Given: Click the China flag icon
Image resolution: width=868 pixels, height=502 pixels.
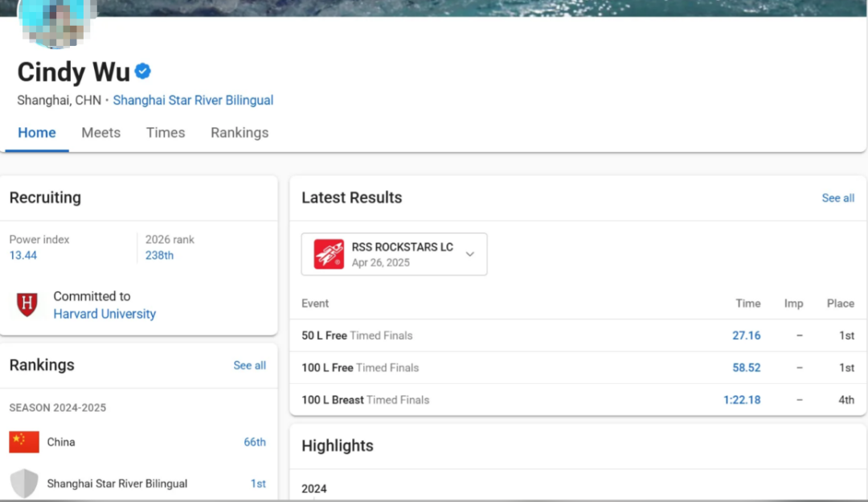Looking at the screenshot, I should pyautogui.click(x=24, y=442).
